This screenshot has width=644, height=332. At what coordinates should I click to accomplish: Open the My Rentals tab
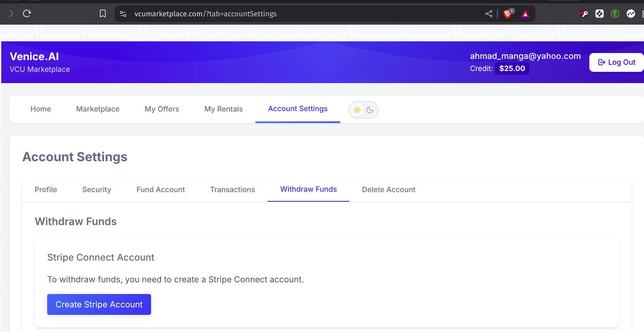click(224, 109)
